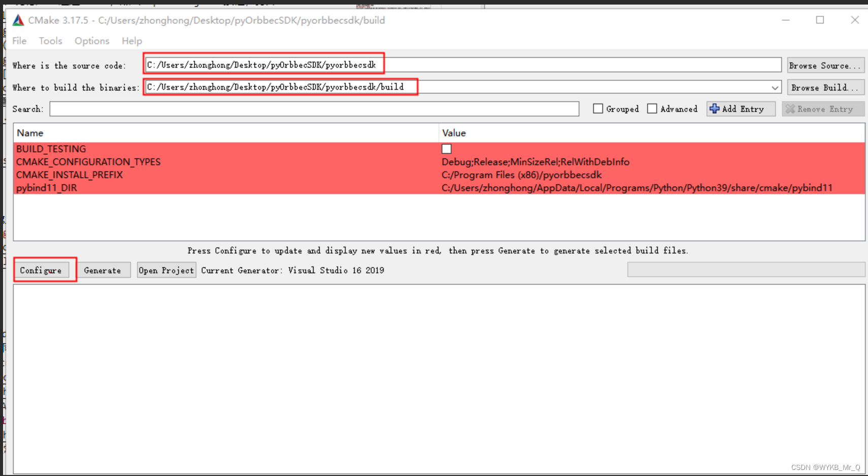868x476 pixels.
Task: Select the pybind11_DIR entry name
Action: [x=47, y=188]
